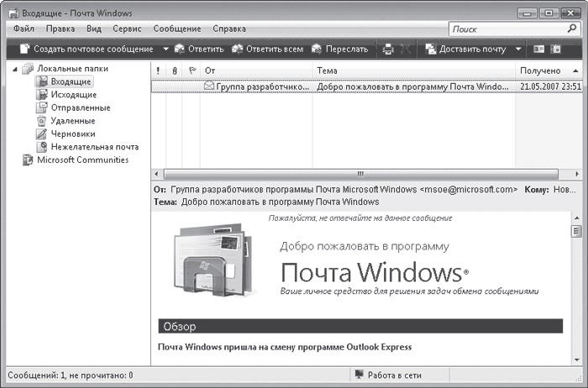Open the Доставить почту dropdown arrow
Screen dimensions: 588x388
[x=518, y=49]
